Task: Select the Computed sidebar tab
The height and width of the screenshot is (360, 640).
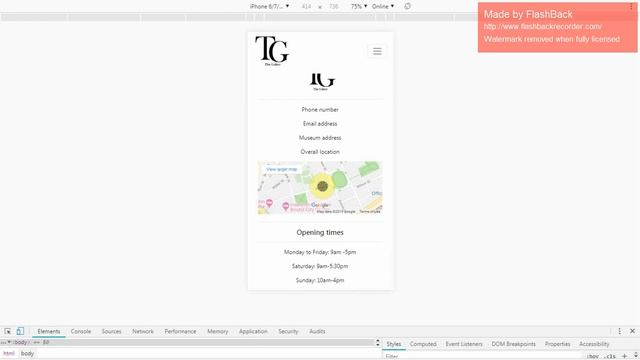Action: [423, 344]
